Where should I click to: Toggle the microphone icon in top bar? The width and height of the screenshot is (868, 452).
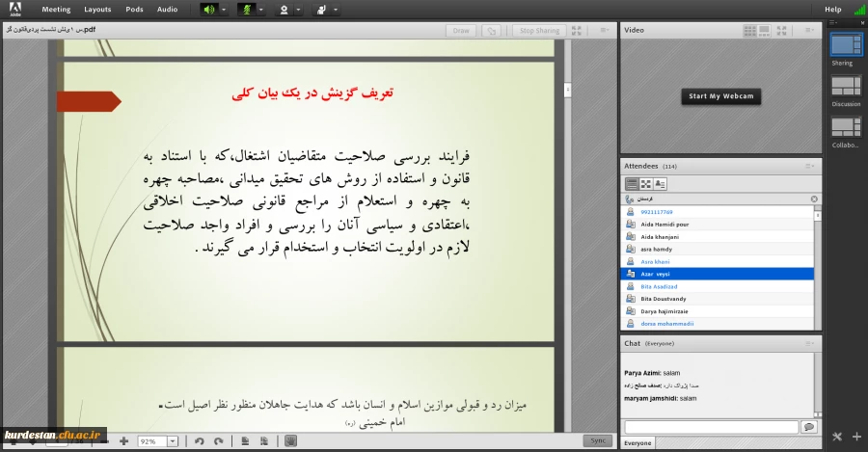tap(245, 10)
